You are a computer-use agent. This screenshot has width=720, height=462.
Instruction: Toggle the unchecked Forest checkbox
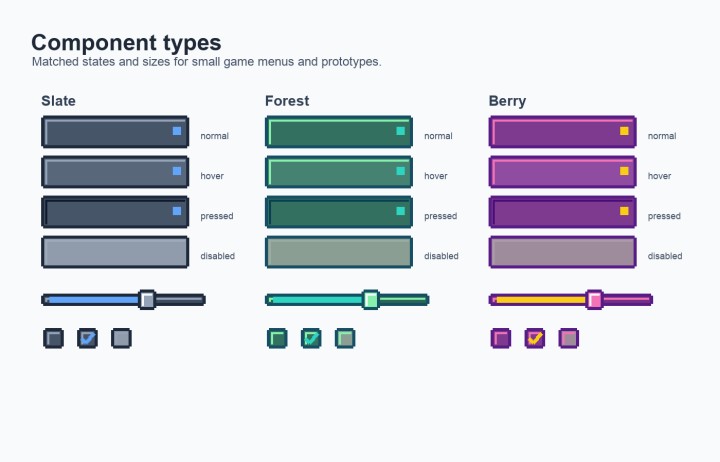(x=277, y=338)
